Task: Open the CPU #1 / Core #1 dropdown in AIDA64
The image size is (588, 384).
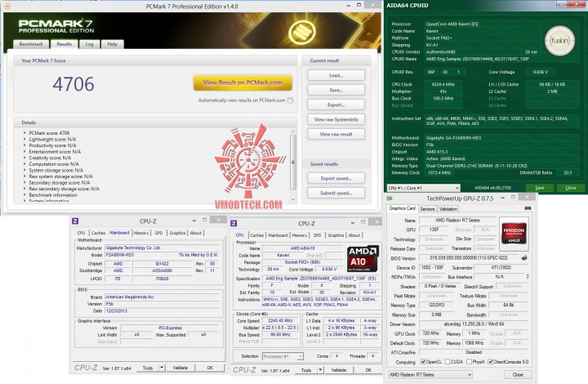Action: pyautogui.click(x=423, y=188)
